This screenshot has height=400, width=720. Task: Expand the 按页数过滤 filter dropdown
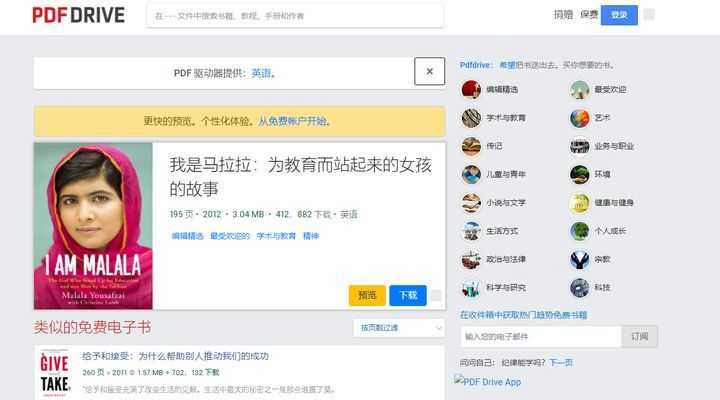tap(399, 328)
